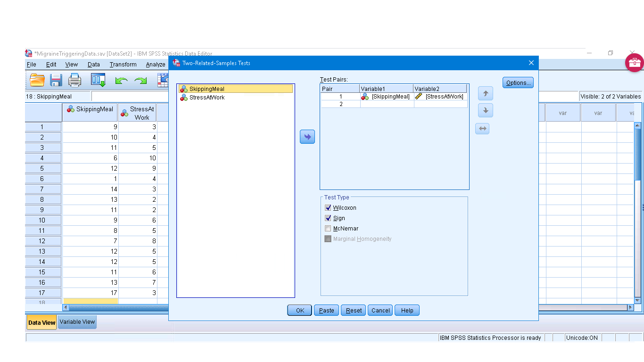
Task: Open the Data menu
Action: (93, 65)
